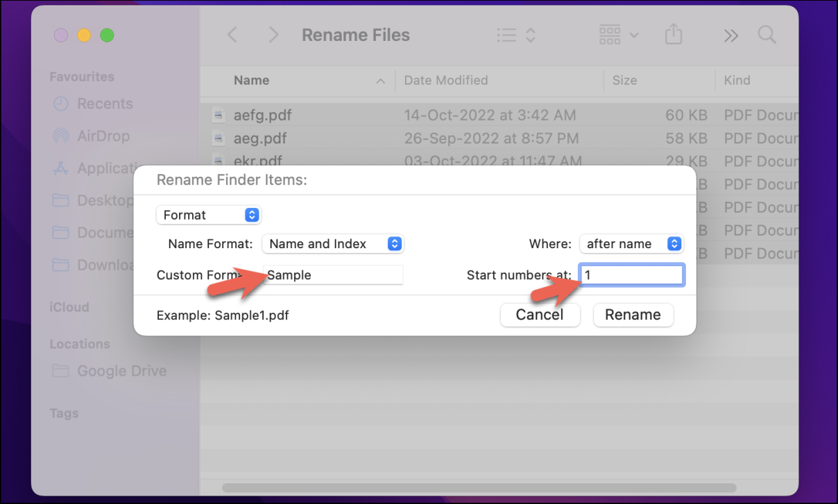
Task: Sort by the Size column header
Action: click(x=624, y=80)
